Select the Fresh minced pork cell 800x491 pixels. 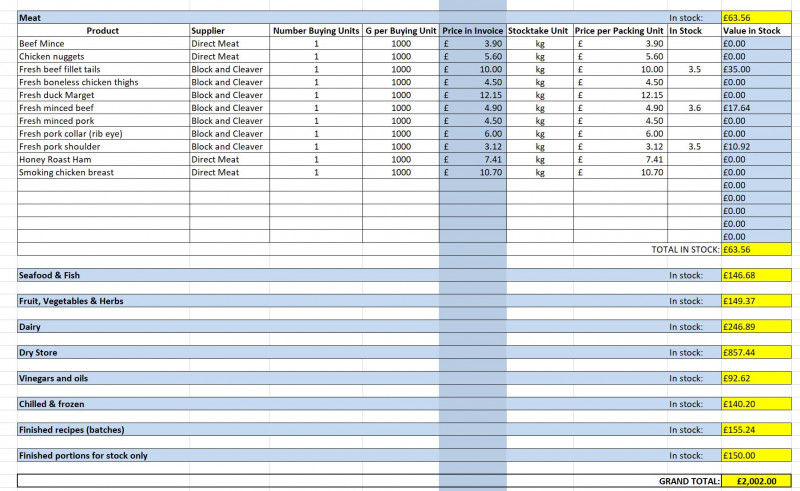103,120
